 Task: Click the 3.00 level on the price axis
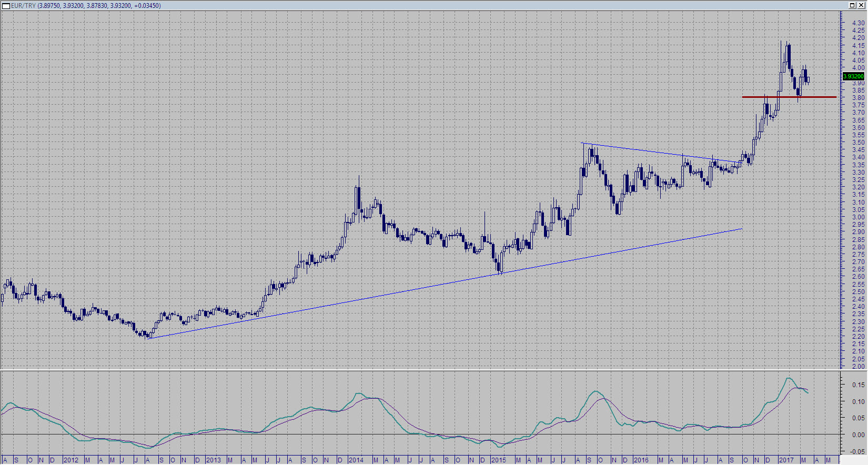pos(858,217)
